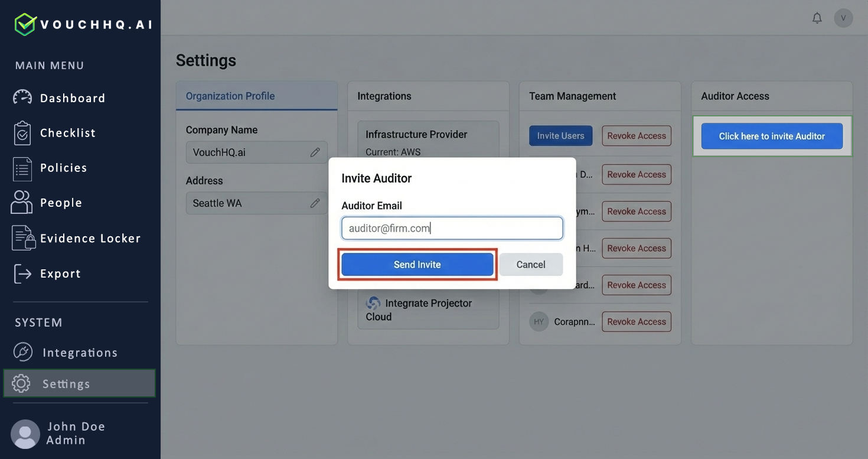Click the pencil icon beside Company Name
Image resolution: width=868 pixels, height=459 pixels.
point(315,152)
